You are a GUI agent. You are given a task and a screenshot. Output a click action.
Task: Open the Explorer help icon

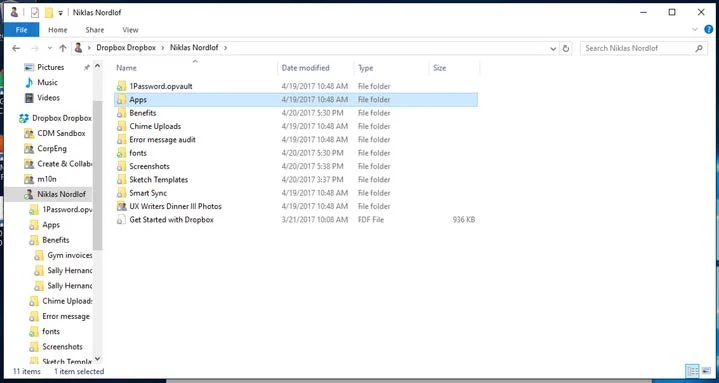pos(708,30)
